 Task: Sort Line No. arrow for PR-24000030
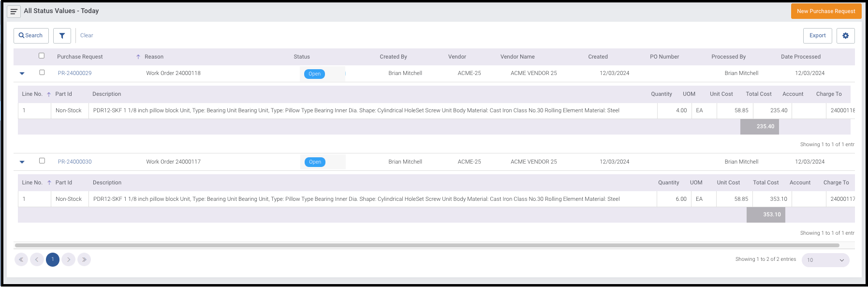(49, 182)
